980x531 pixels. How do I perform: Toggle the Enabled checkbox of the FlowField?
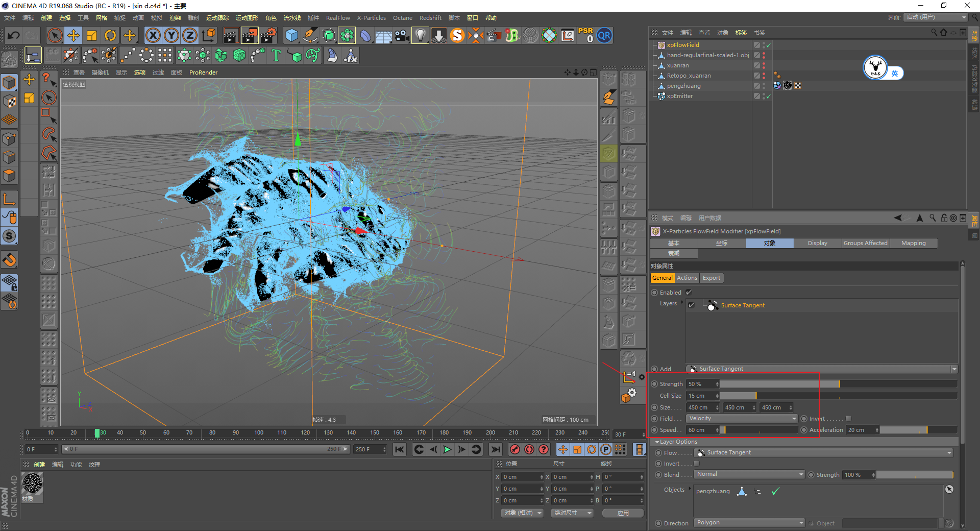click(689, 293)
